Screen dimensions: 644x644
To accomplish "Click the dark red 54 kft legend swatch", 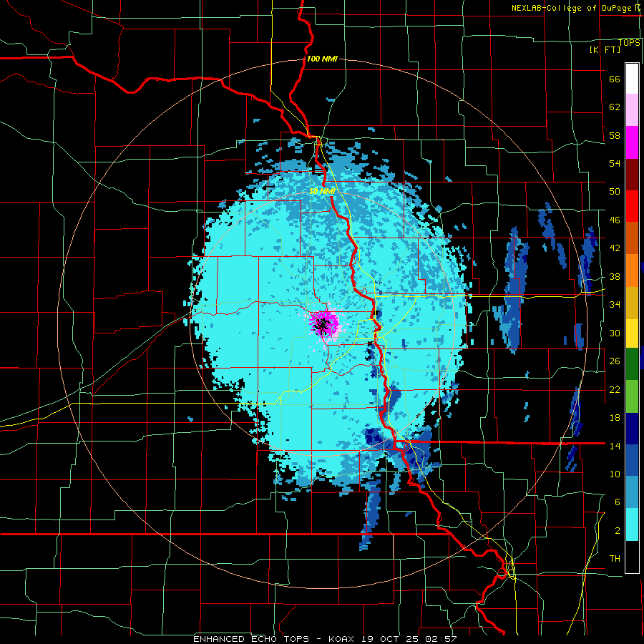I will point(632,174).
